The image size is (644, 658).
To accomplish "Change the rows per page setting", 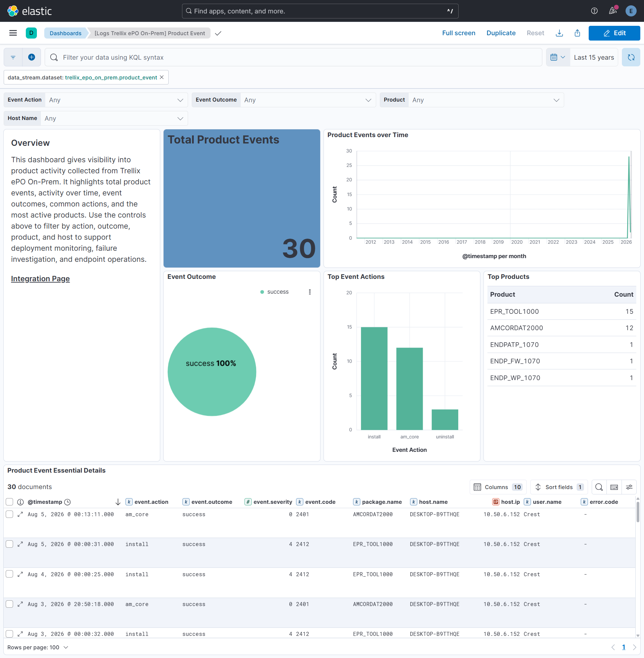I will 38,647.
